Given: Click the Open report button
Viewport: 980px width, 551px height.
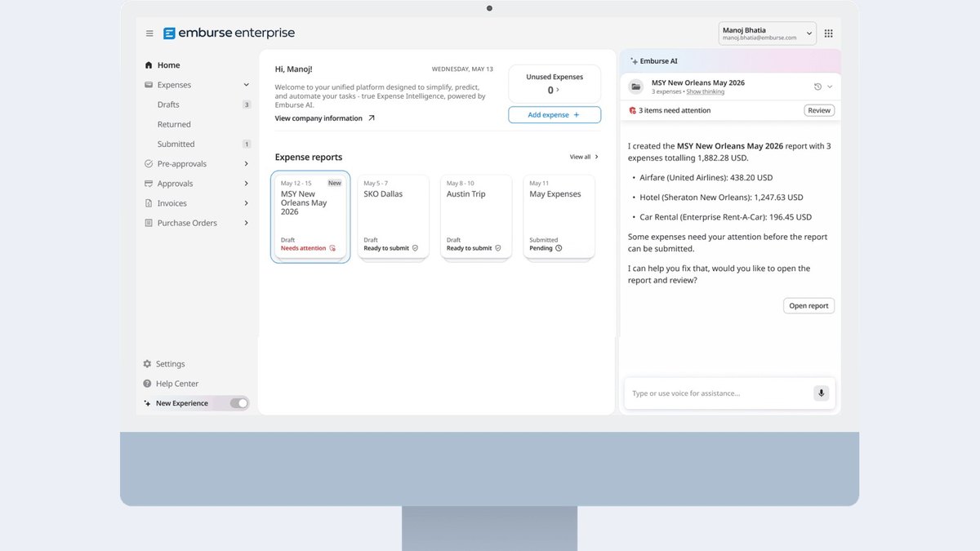Looking at the screenshot, I should [808, 306].
